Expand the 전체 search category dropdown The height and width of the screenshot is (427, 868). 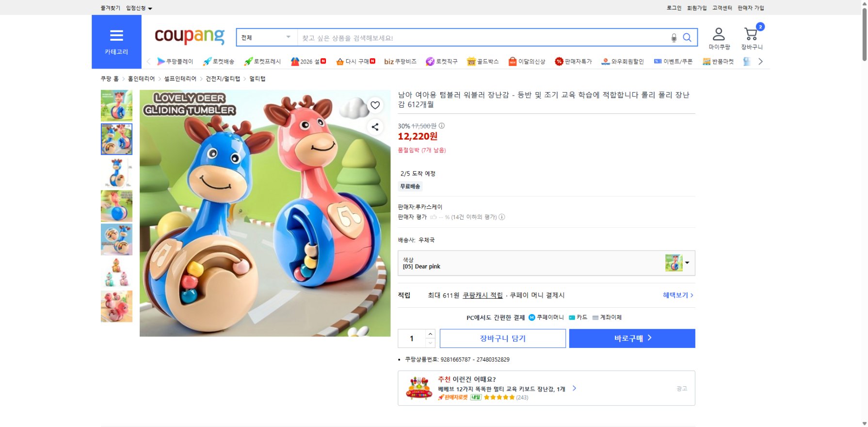click(x=266, y=37)
